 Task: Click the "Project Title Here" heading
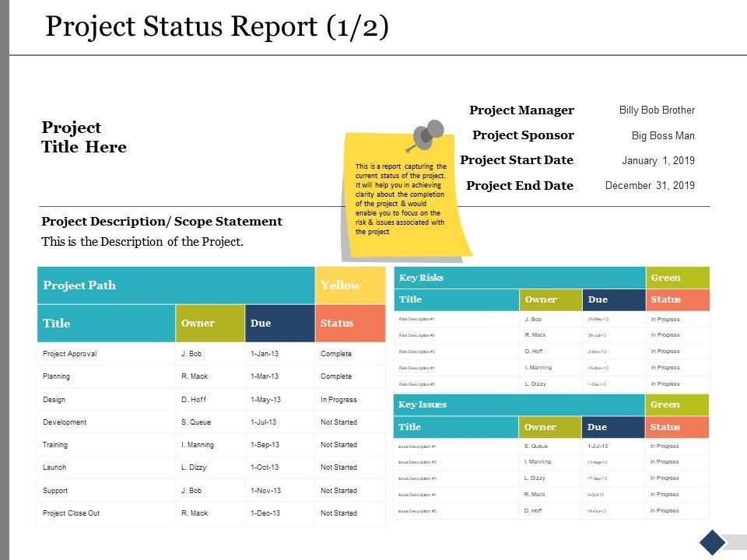84,137
